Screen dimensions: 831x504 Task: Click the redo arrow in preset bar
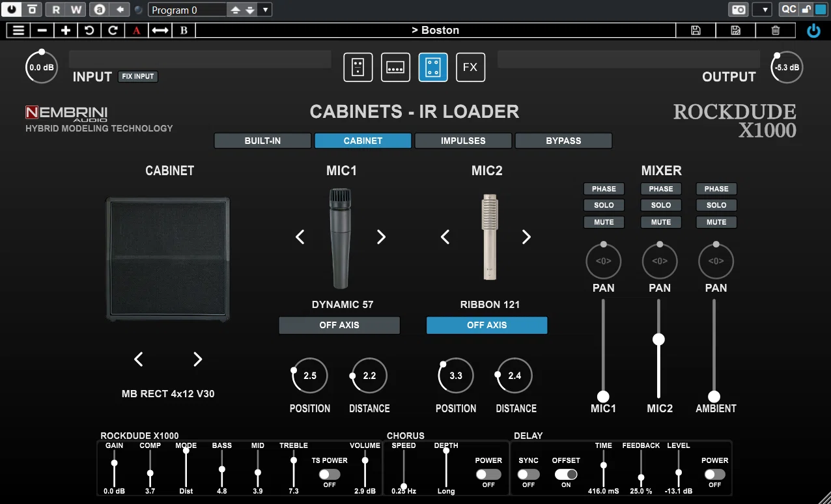point(113,30)
